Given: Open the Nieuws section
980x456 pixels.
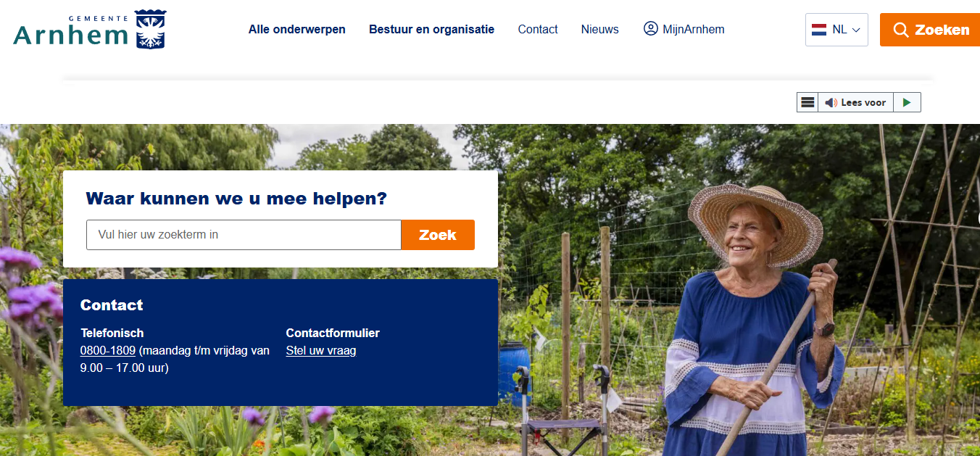Looking at the screenshot, I should point(600,30).
